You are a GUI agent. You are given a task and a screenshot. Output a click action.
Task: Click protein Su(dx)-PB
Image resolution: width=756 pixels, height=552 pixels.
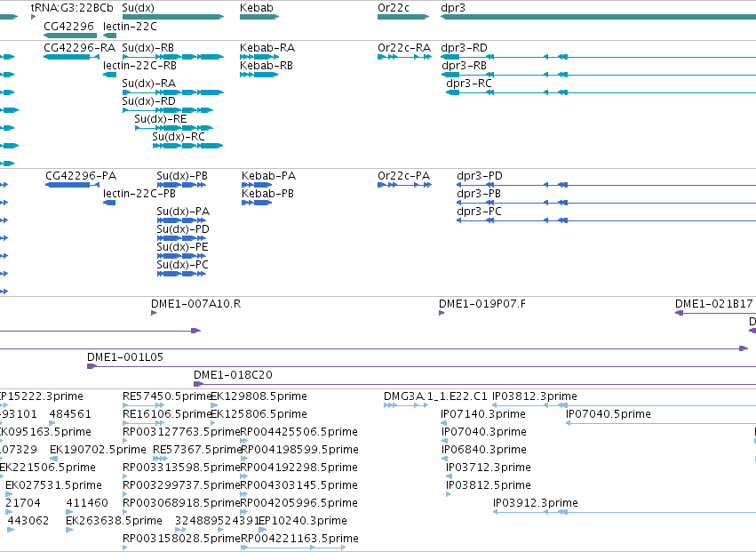(x=182, y=176)
